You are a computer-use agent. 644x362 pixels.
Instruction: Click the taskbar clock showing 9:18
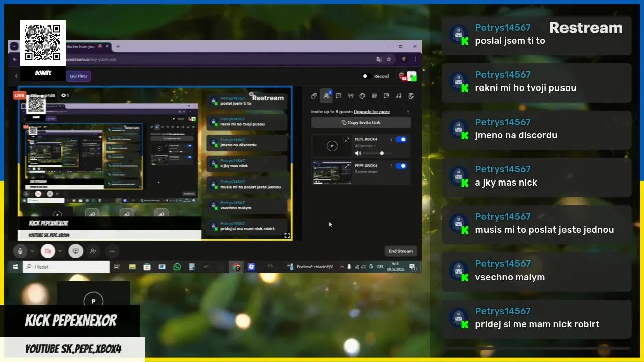(x=395, y=267)
